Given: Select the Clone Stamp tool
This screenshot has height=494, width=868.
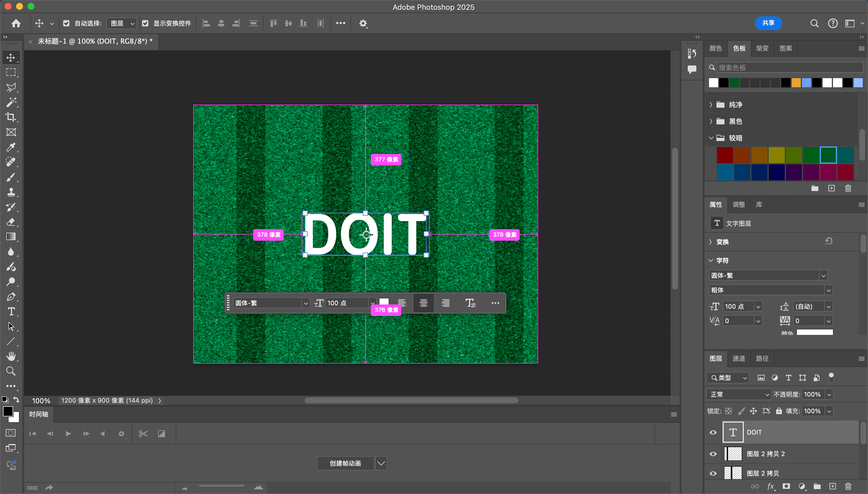Looking at the screenshot, I should click(11, 192).
